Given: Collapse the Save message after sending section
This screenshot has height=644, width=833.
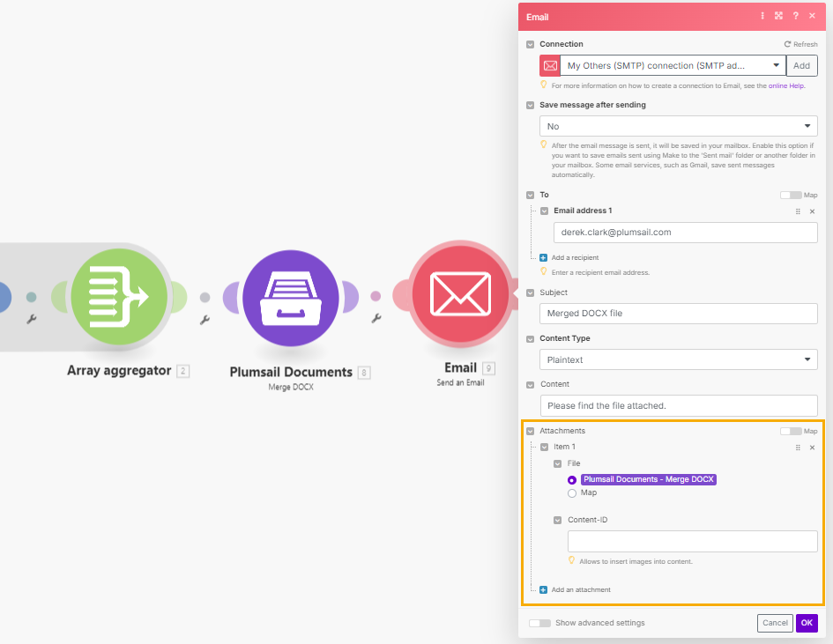Looking at the screenshot, I should [x=530, y=105].
